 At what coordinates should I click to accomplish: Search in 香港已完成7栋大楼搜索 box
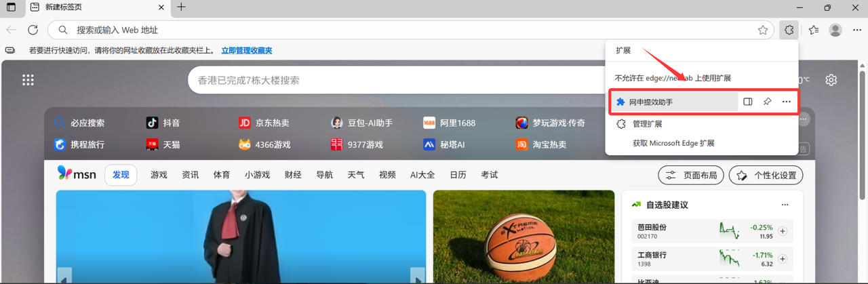(397, 80)
